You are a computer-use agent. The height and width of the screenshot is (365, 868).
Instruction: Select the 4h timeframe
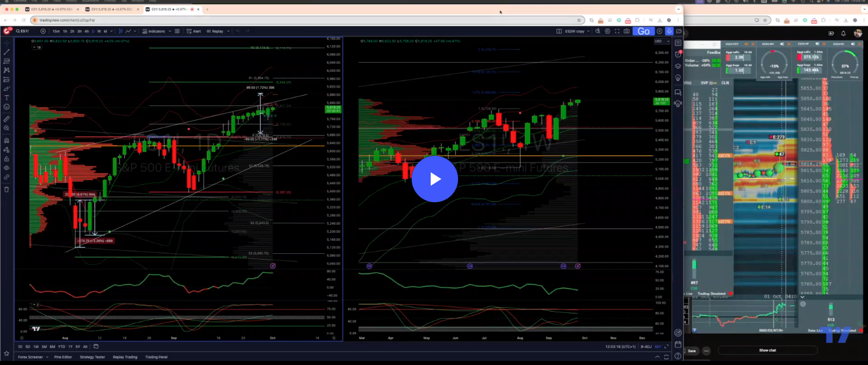pos(86,31)
